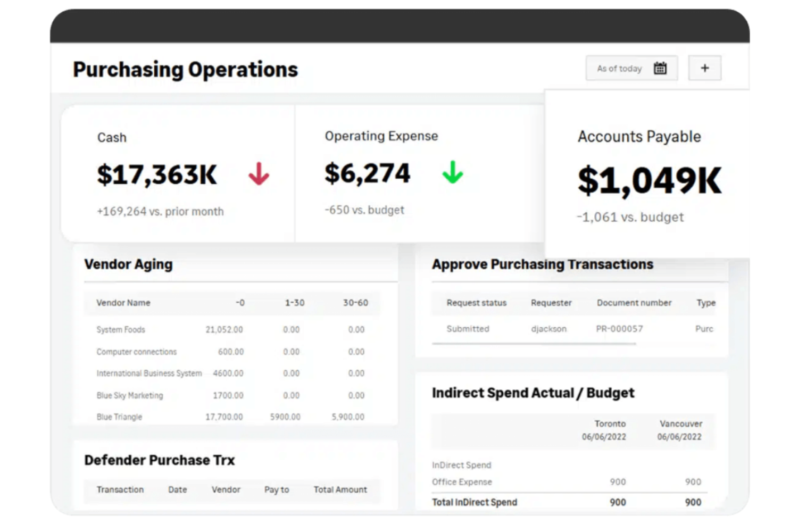Open the Approve Purchasing Transactions panel
The width and height of the screenshot is (798, 532).
click(543, 264)
